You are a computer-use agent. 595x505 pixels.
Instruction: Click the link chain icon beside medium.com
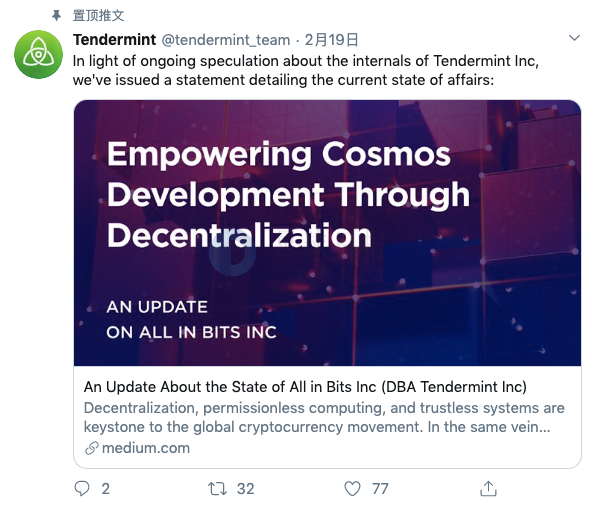tap(91, 448)
